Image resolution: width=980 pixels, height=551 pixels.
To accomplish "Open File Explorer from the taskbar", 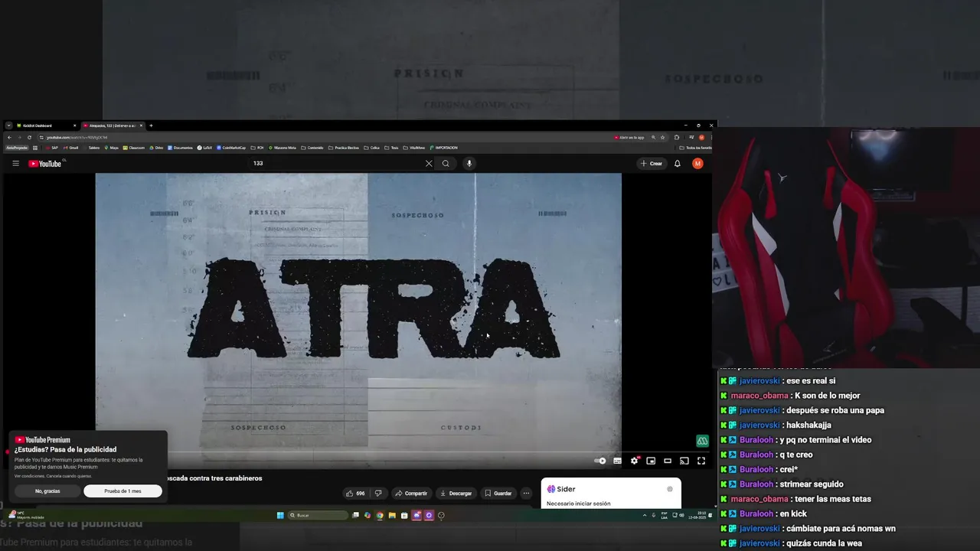I will click(x=392, y=515).
